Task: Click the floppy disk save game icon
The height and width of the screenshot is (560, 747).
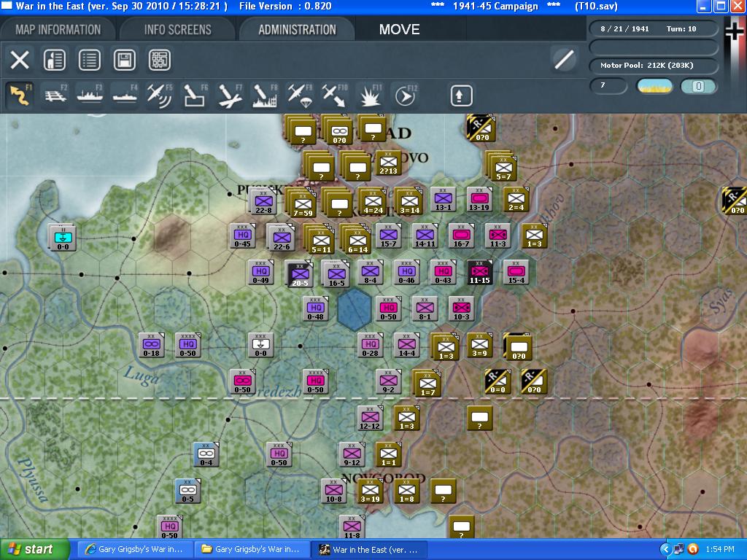Action: 124,60
